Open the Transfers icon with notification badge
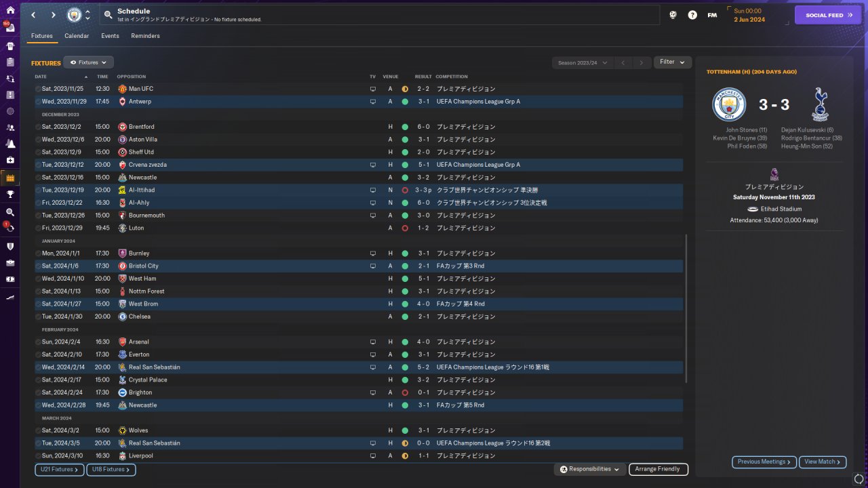The width and height of the screenshot is (868, 488). [x=10, y=228]
